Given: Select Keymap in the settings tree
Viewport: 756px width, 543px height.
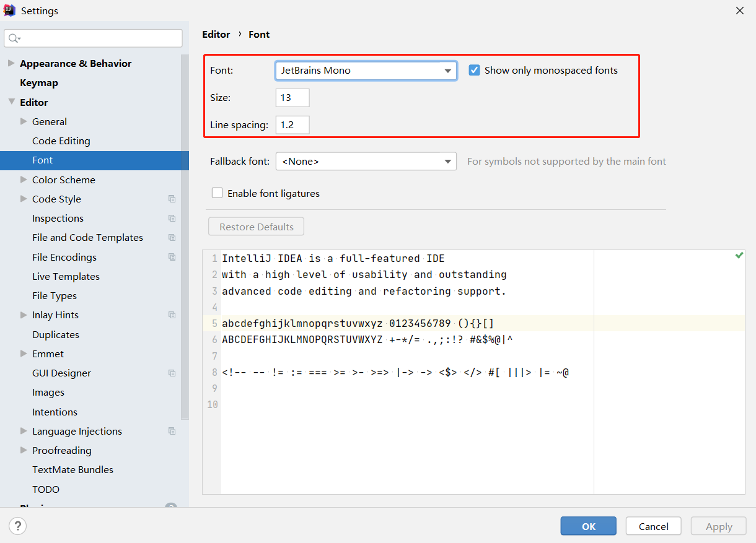Looking at the screenshot, I should click(x=39, y=83).
